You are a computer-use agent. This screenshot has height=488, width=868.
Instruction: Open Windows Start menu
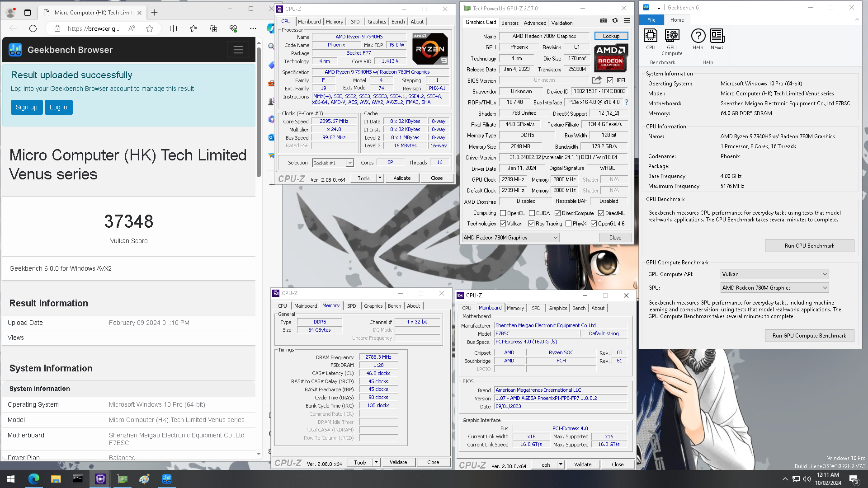(11, 479)
